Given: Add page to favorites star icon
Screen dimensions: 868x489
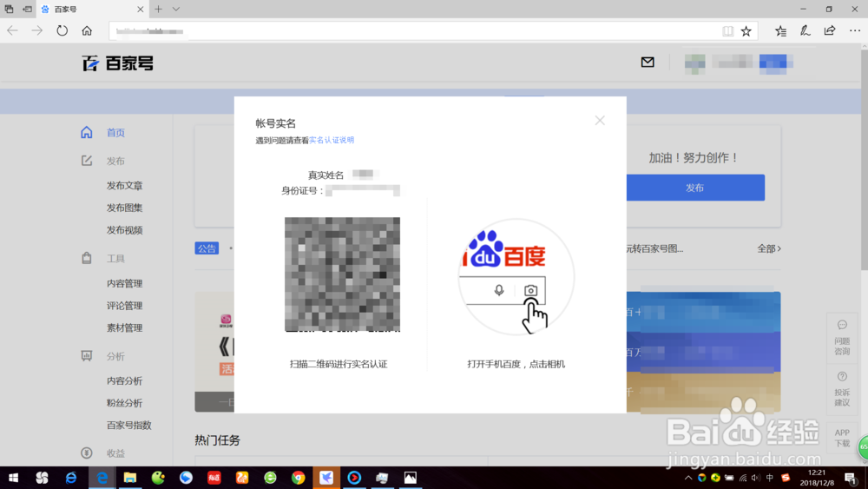Looking at the screenshot, I should pyautogui.click(x=746, y=31).
